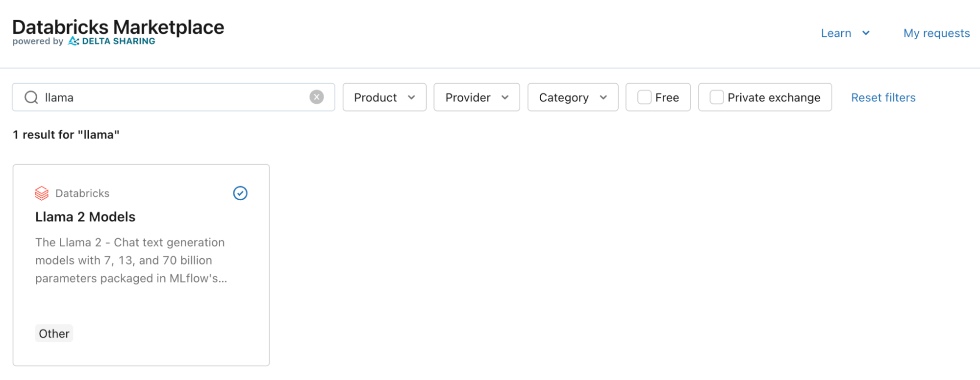The height and width of the screenshot is (380, 980).
Task: Click the search magnifier icon
Action: (31, 97)
